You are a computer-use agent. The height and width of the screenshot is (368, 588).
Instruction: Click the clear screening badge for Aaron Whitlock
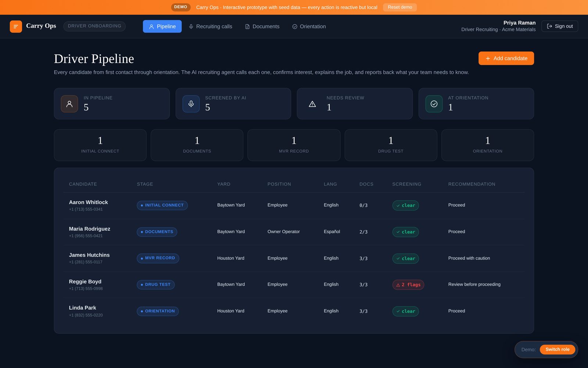click(406, 205)
